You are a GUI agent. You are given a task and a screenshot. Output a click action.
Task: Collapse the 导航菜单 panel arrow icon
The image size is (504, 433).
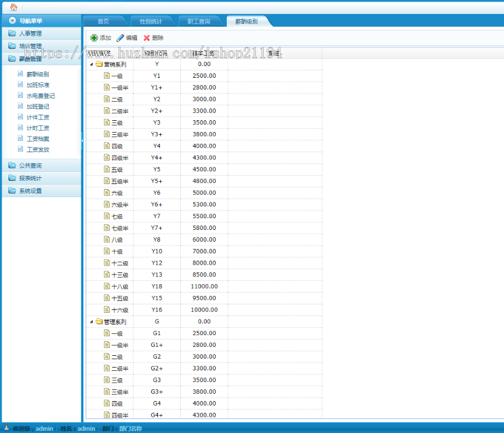tap(12, 21)
